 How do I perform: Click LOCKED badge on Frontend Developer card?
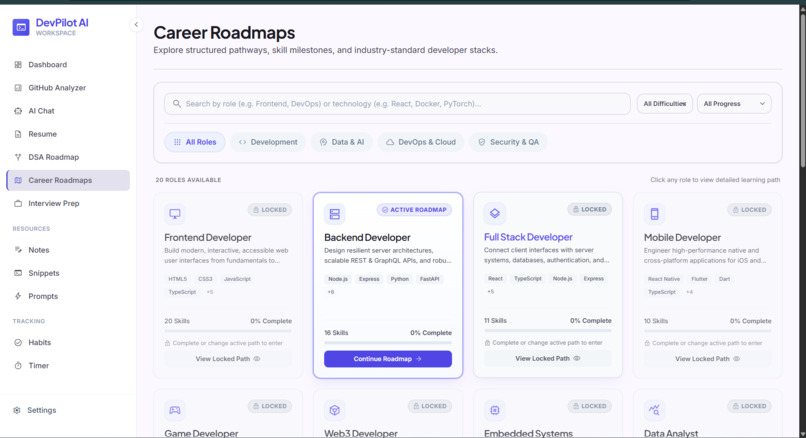[270, 210]
